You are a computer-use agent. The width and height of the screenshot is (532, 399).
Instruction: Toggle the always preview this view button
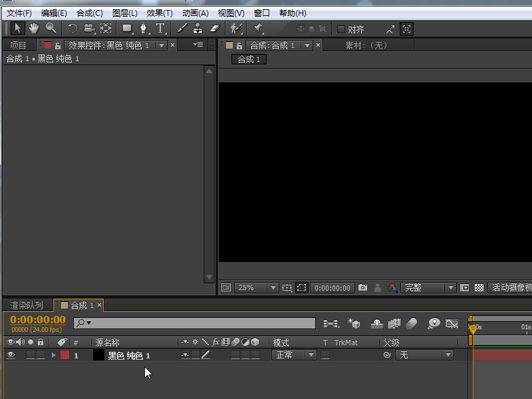pyautogui.click(x=226, y=288)
